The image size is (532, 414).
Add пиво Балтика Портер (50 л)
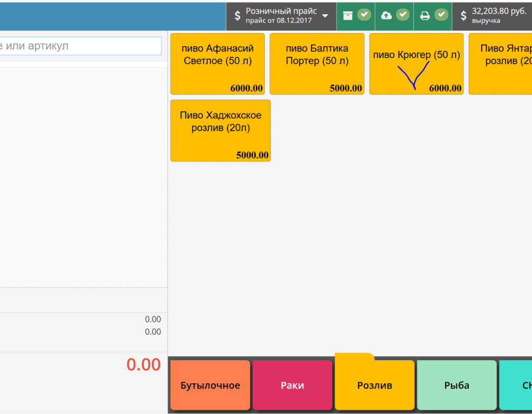(317, 64)
